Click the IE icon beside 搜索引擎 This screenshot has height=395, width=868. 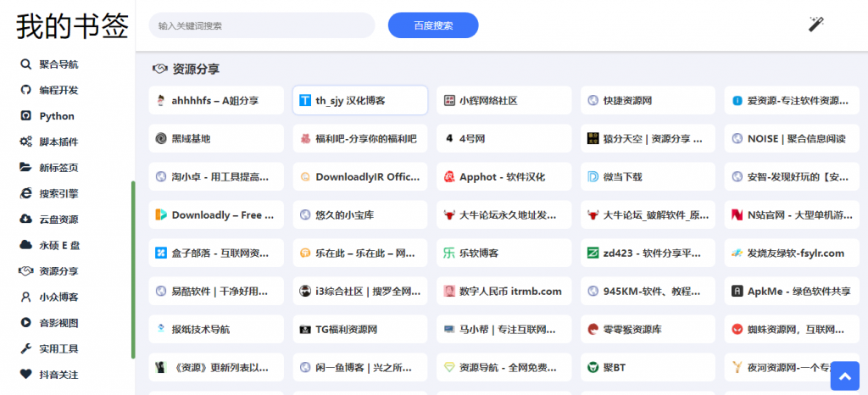point(25,193)
